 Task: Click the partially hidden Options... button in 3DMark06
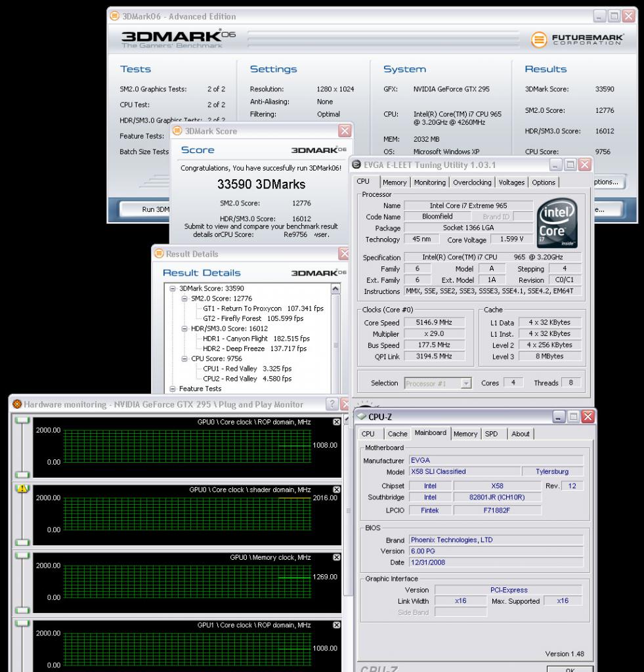(x=609, y=182)
